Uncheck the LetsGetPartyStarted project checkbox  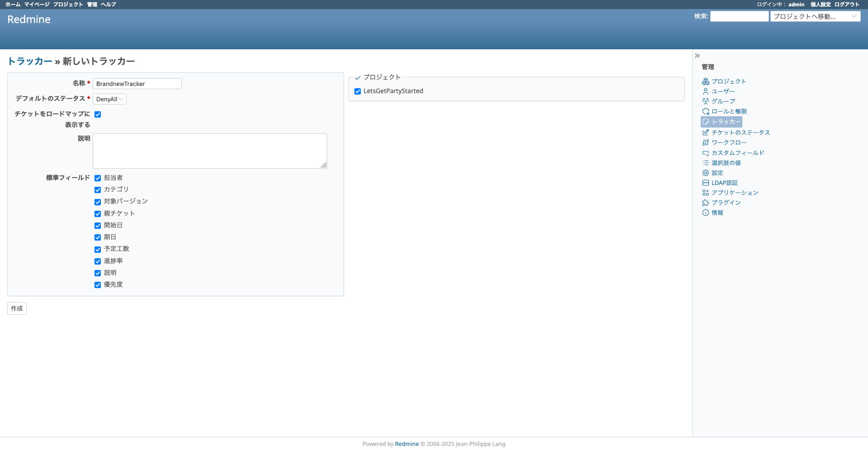[358, 91]
